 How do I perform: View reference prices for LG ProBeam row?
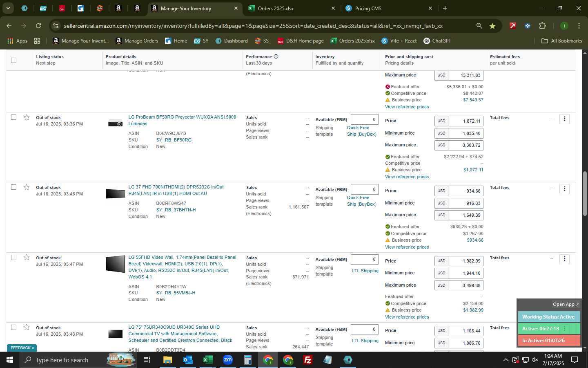pyautogui.click(x=407, y=177)
